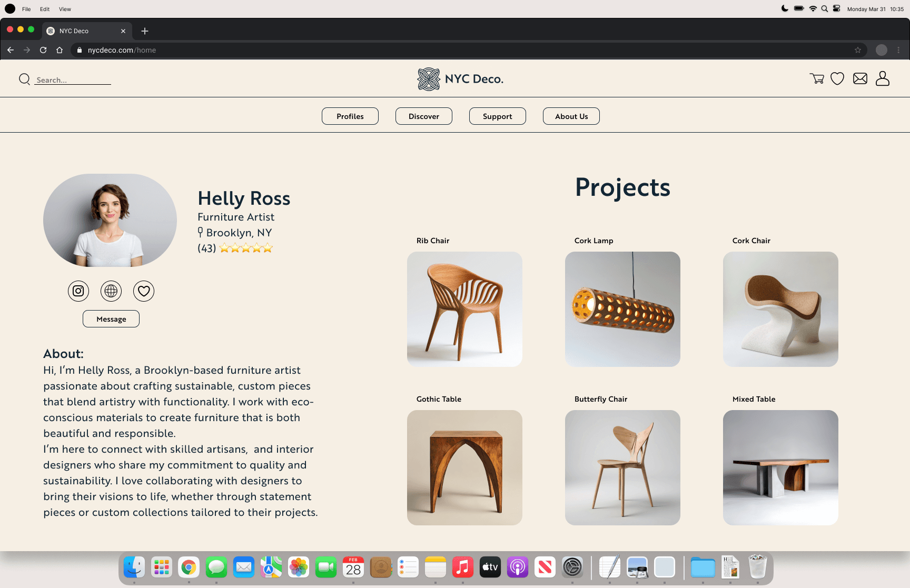Open the Discover page

(424, 116)
